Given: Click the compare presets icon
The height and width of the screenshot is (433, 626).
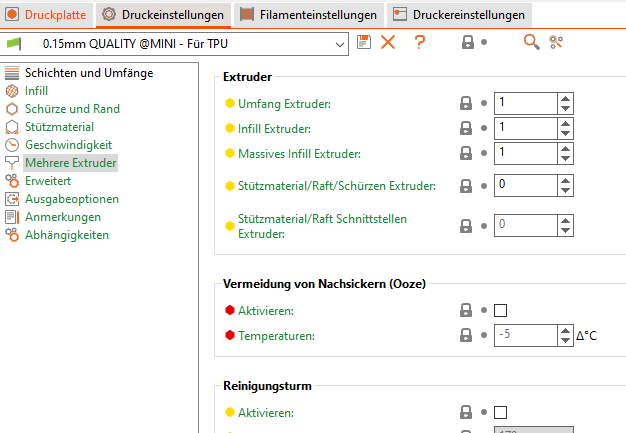Looking at the screenshot, I should coord(556,42).
